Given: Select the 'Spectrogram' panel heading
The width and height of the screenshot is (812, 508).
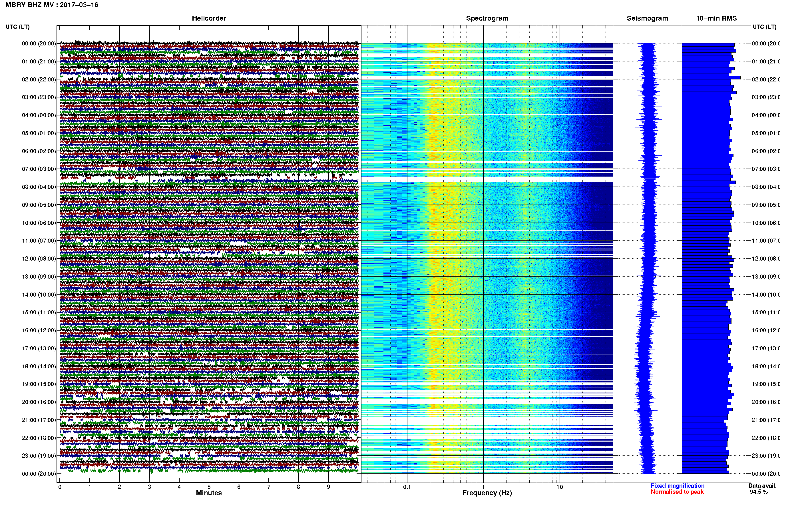Looking at the screenshot, I should 487,18.
